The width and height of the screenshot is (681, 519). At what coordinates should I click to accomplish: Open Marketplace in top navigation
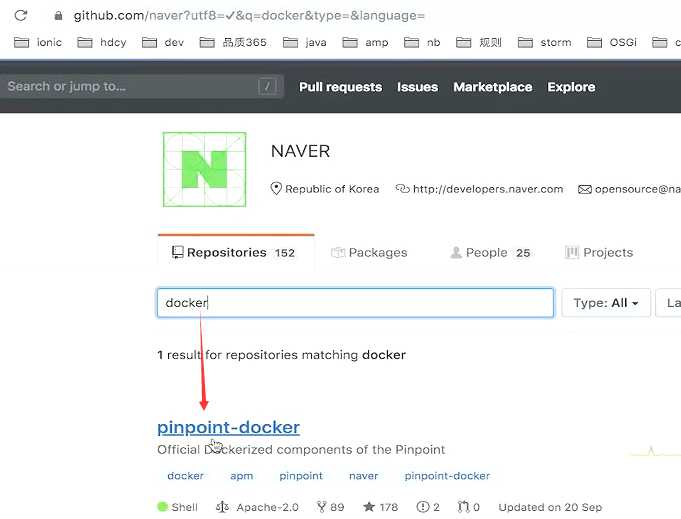coord(493,87)
